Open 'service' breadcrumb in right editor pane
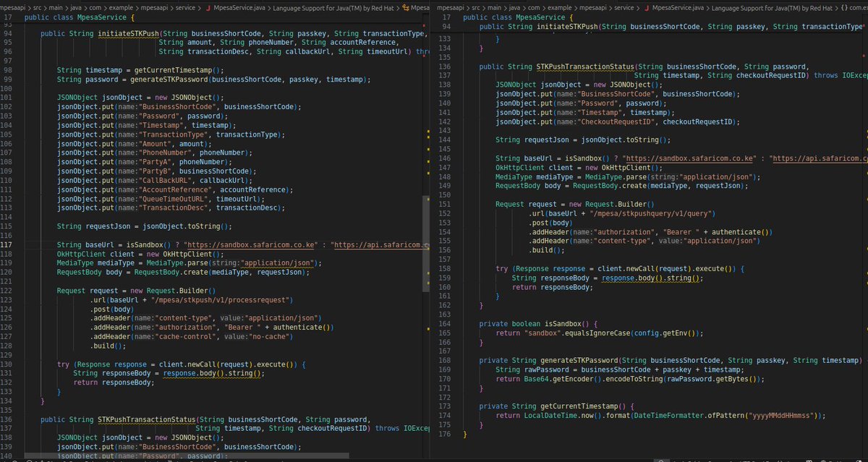Viewport: 868px width, 462px height. 625,7
